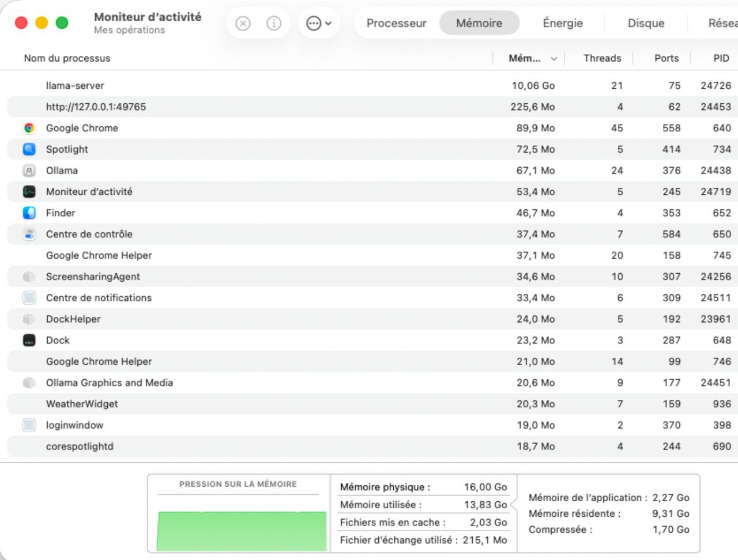Sort by the Threads column header

point(602,58)
